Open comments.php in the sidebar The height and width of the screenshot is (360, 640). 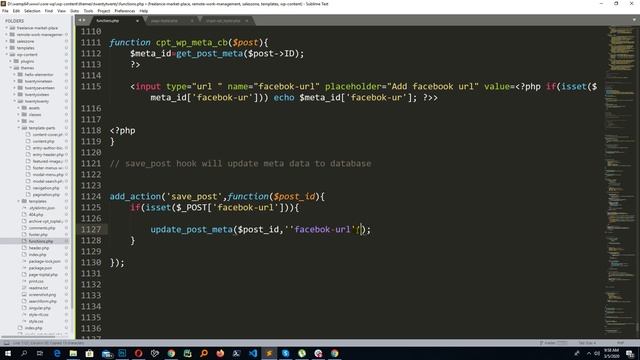42,228
